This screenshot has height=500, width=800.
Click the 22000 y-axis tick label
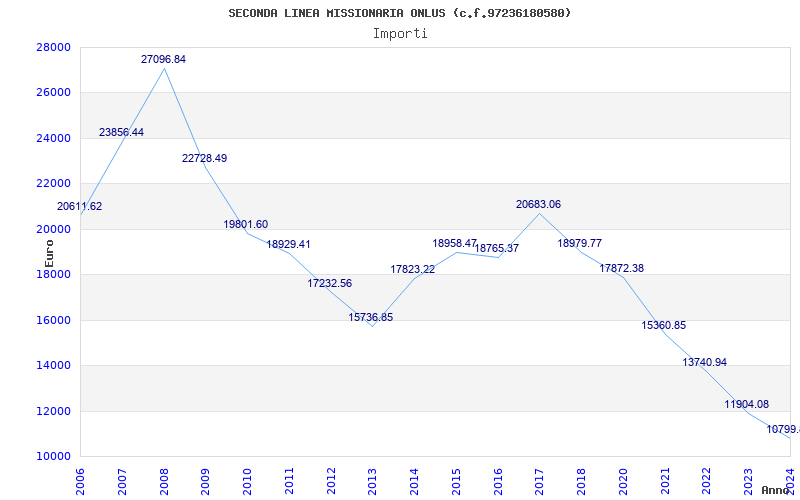53,184
